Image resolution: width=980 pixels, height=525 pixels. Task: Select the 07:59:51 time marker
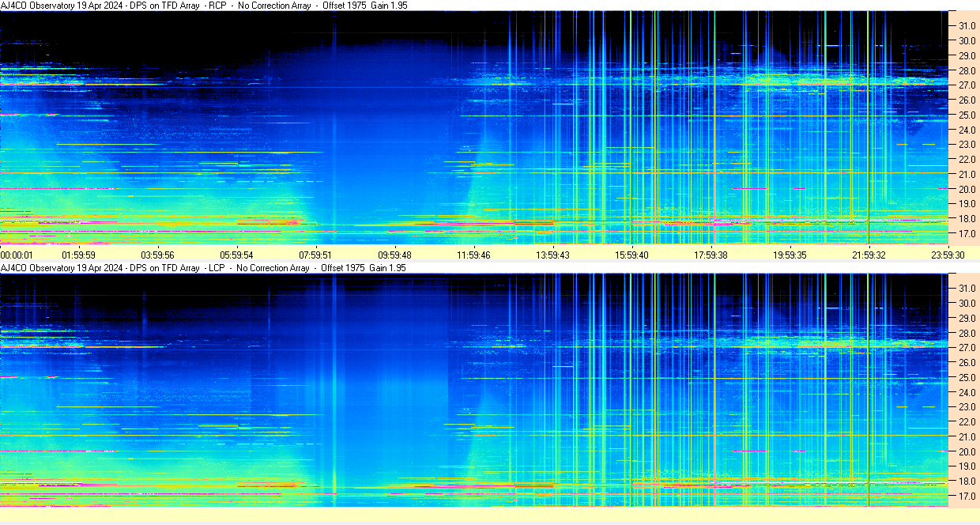coord(315,255)
